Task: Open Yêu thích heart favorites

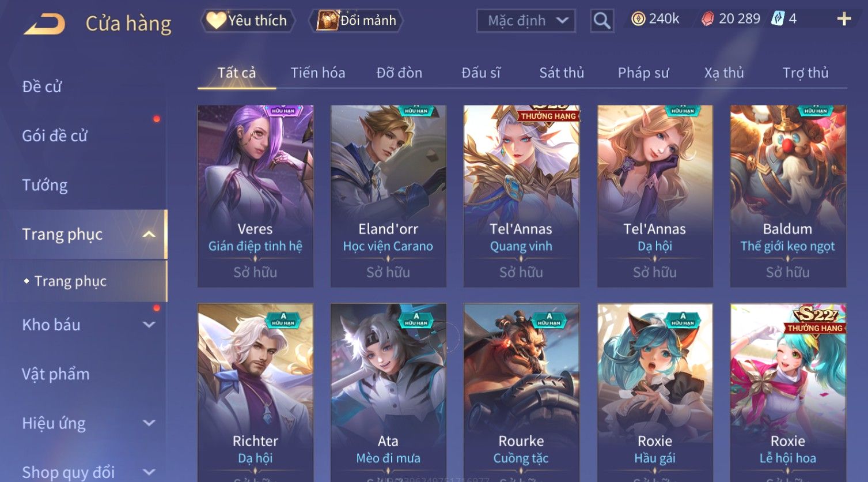Action: (248, 21)
